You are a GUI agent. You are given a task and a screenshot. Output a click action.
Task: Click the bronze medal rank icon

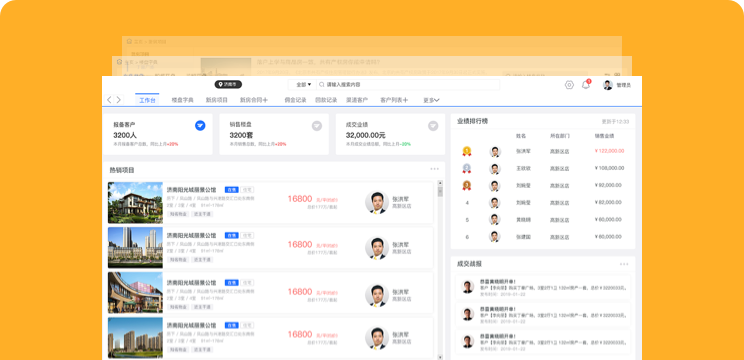click(x=467, y=185)
